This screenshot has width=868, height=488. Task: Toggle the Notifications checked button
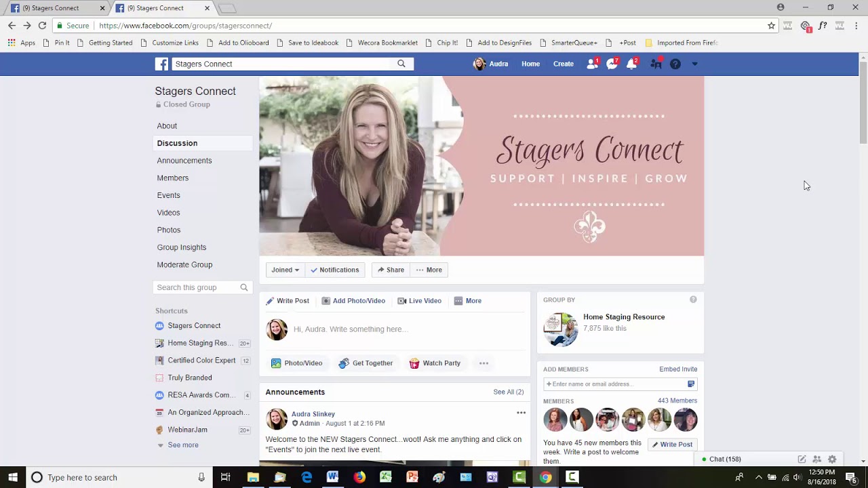coord(335,270)
